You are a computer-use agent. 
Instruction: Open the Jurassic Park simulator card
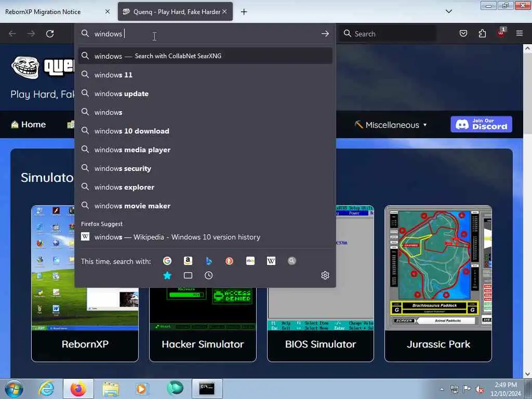[438, 284]
